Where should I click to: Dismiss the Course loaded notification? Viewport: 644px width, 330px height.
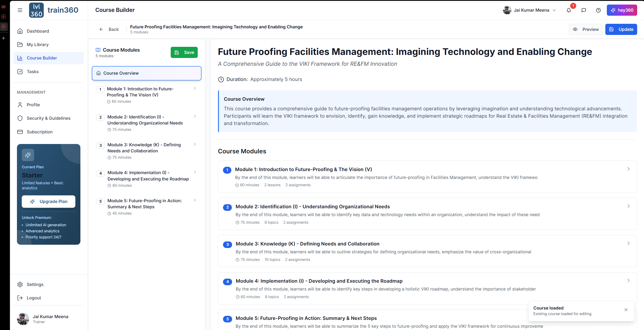[x=626, y=310]
